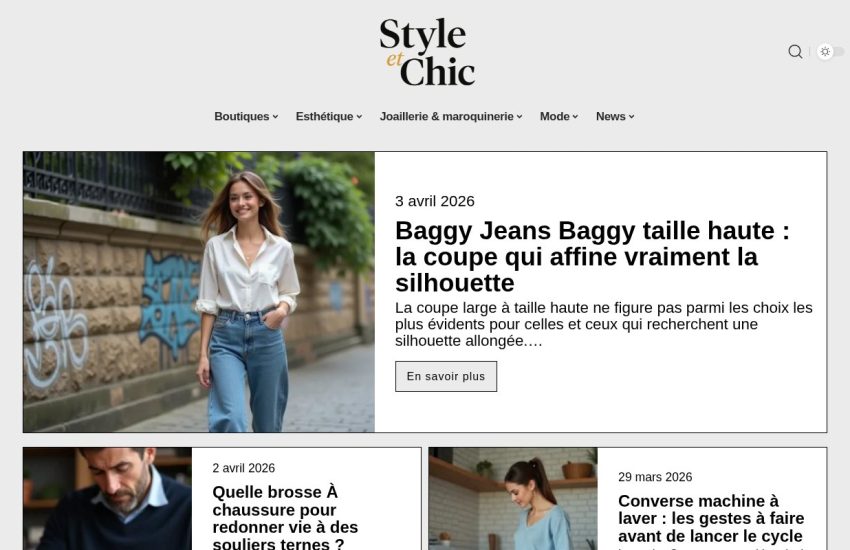Open the Quelle brosse à chaussure article
850x550 pixels.
click(x=285, y=518)
